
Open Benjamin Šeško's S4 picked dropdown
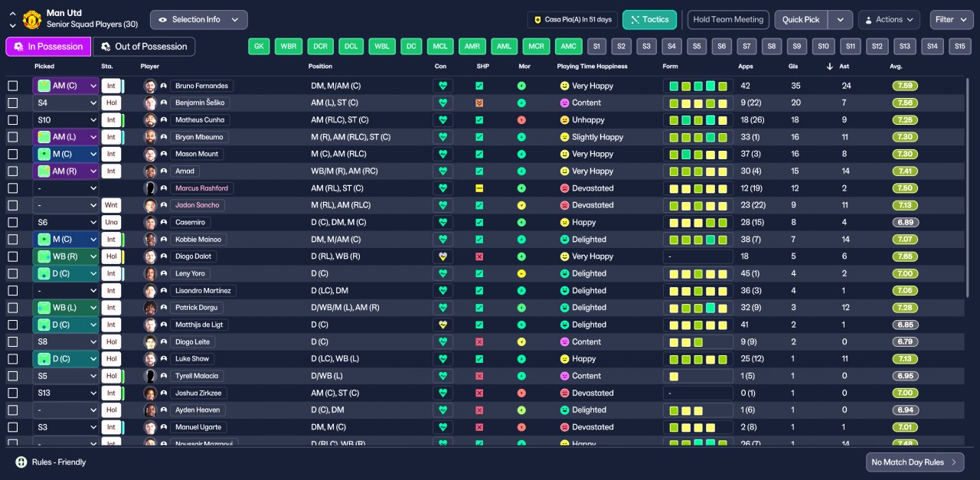coord(66,103)
